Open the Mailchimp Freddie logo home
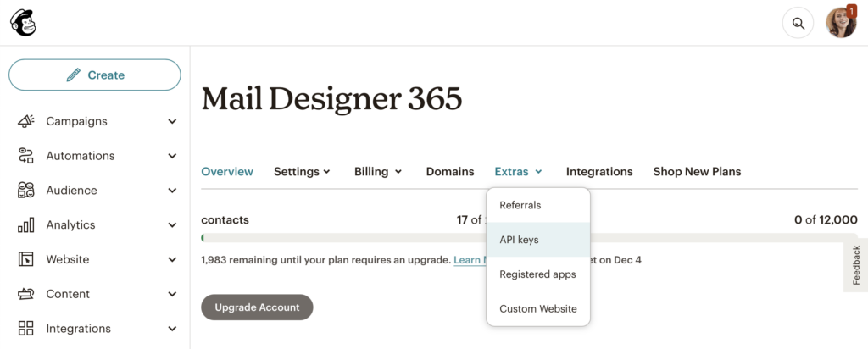 click(23, 23)
